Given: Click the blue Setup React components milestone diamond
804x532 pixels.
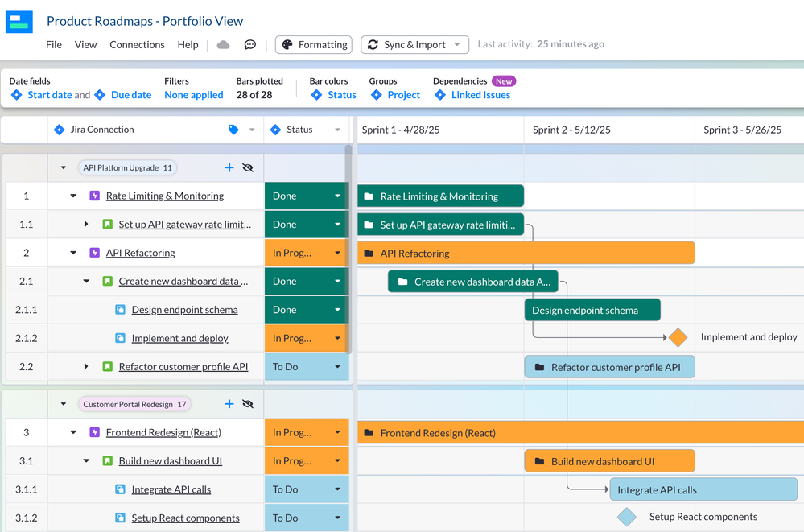Looking at the screenshot, I should point(627,518).
